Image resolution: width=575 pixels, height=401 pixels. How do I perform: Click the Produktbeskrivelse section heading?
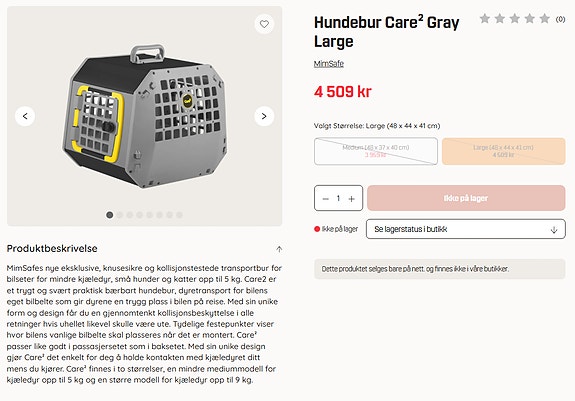tap(52, 249)
